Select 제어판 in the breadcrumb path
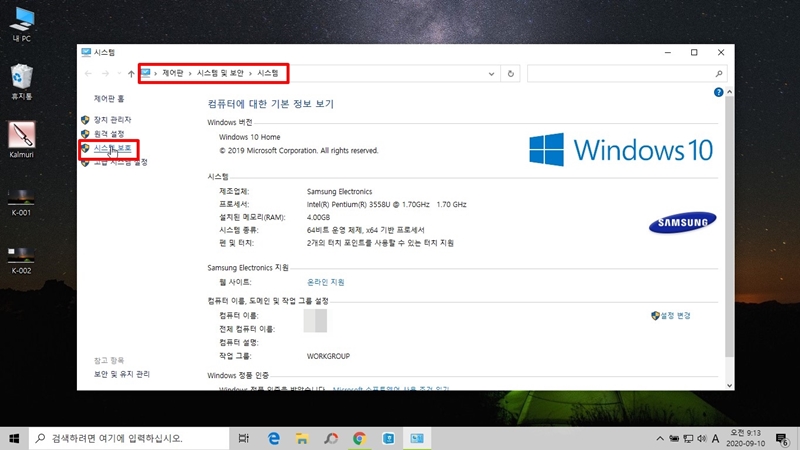800x450 pixels. [x=172, y=73]
